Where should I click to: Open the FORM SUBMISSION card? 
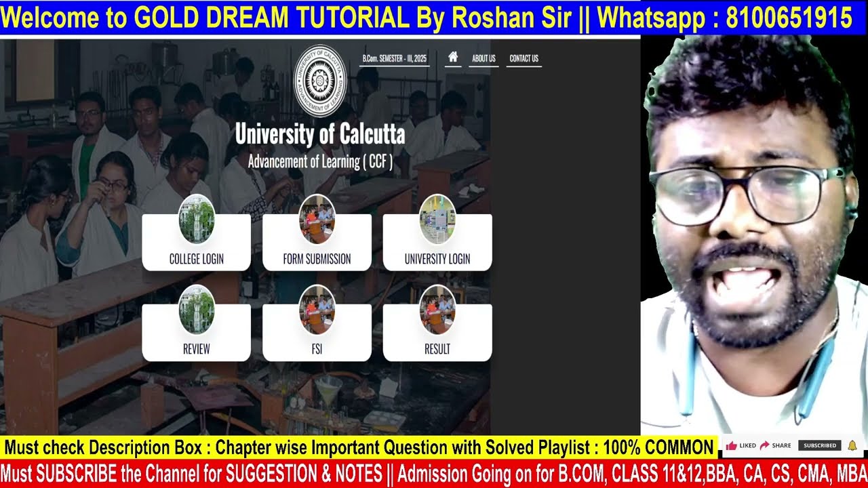coord(317,242)
